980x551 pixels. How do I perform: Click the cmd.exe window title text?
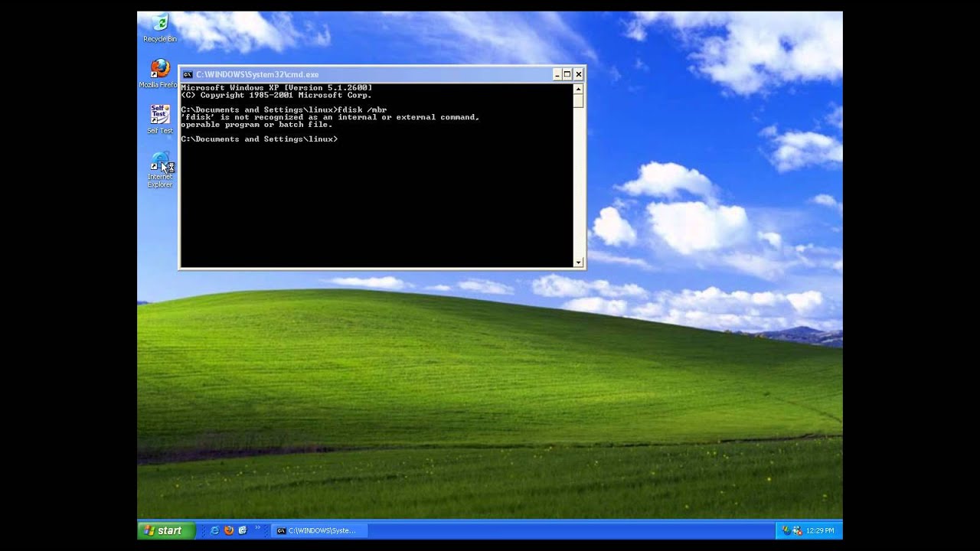[x=257, y=74]
